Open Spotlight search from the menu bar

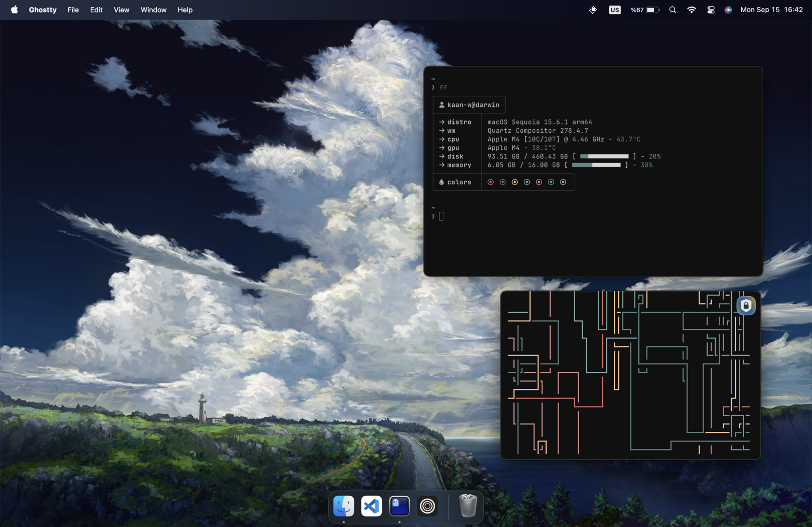(x=673, y=10)
